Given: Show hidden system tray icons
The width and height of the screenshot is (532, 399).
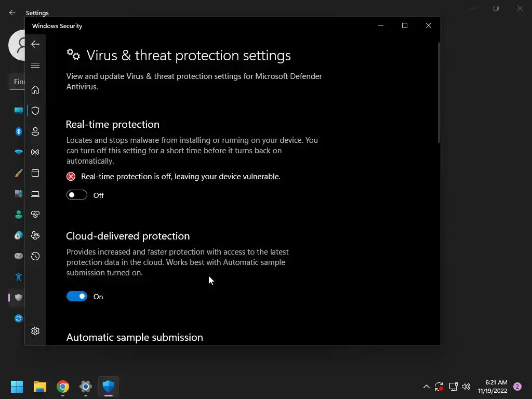Looking at the screenshot, I should coord(427,387).
